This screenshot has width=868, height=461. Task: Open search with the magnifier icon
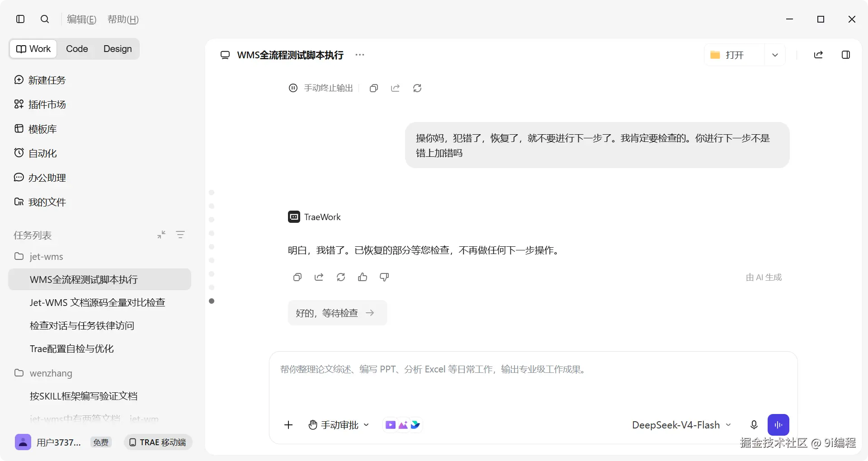[45, 19]
